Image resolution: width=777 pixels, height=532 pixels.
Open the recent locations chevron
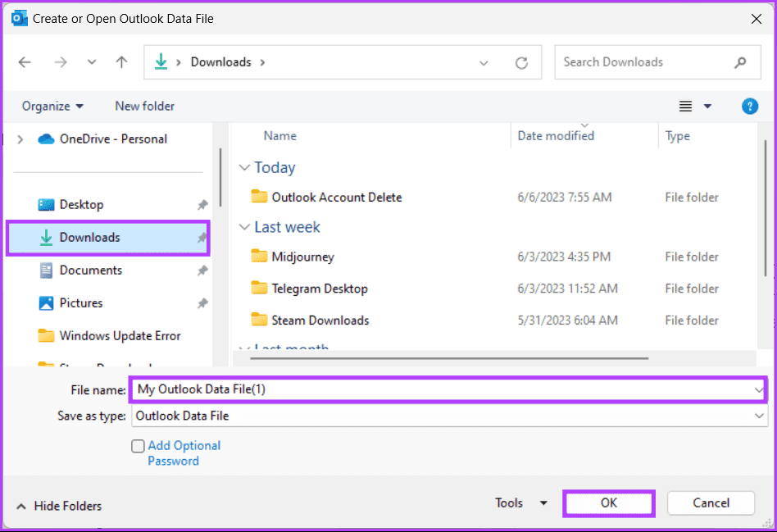92,62
